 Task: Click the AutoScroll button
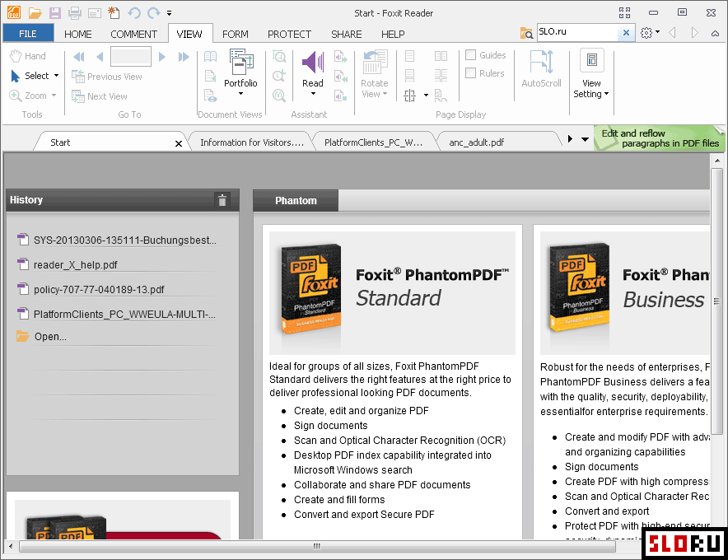pos(541,69)
